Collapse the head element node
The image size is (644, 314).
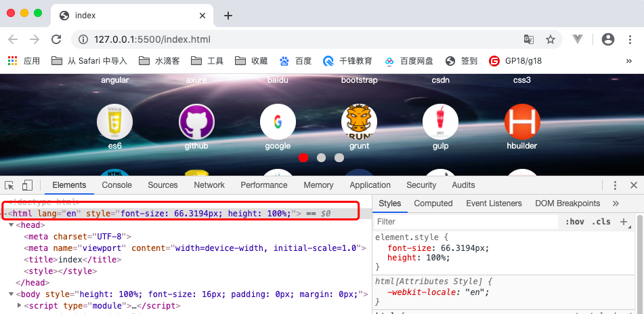(12, 225)
